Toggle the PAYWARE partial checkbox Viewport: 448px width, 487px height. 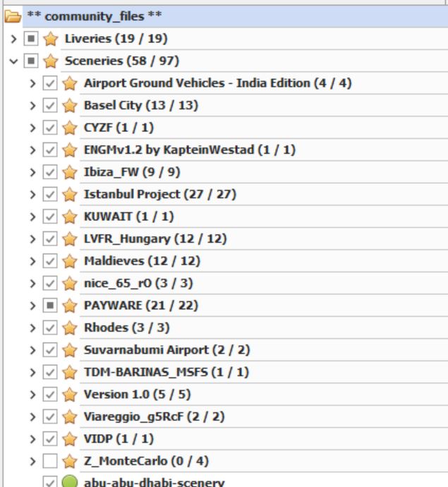50,306
